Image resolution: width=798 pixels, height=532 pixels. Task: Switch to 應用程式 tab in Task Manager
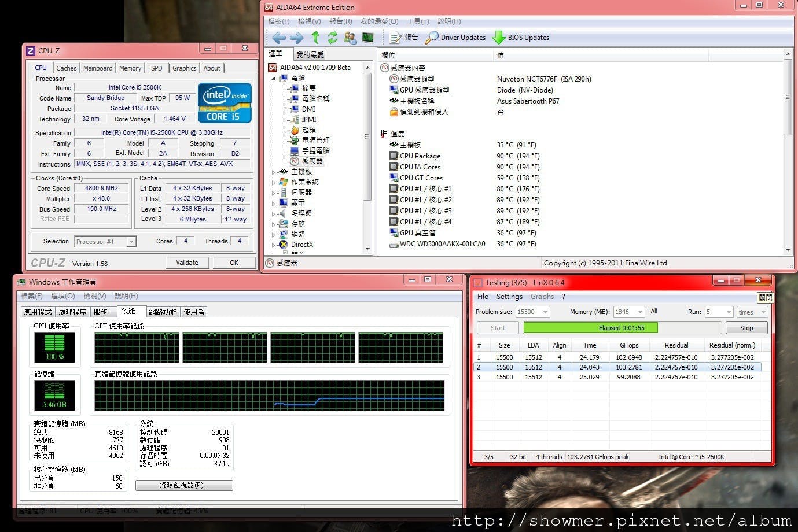pos(38,312)
